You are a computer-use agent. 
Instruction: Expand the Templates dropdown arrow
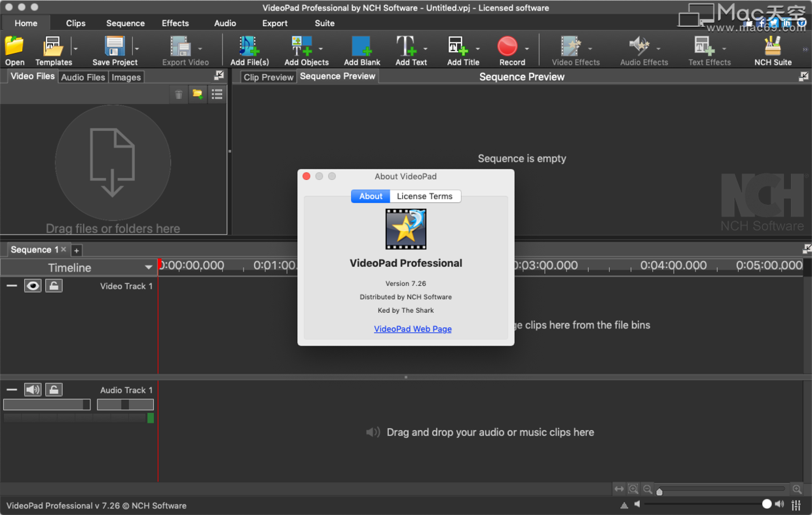click(75, 48)
